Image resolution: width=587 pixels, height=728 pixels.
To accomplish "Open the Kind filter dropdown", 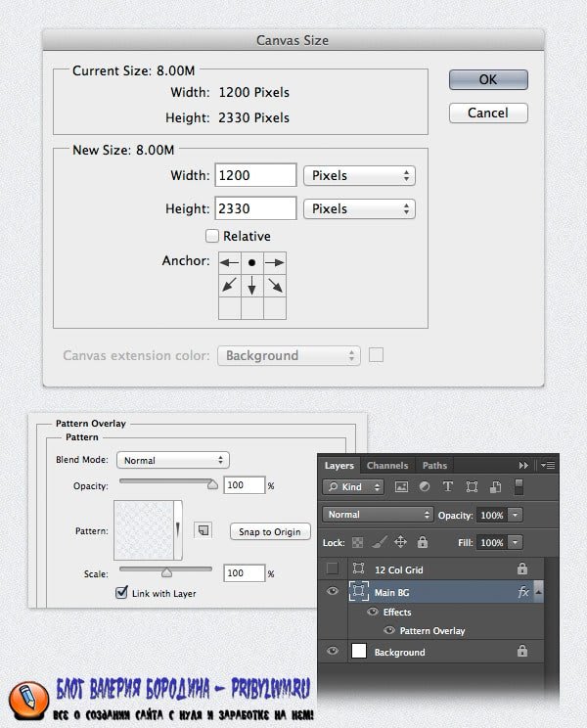I will point(353,487).
